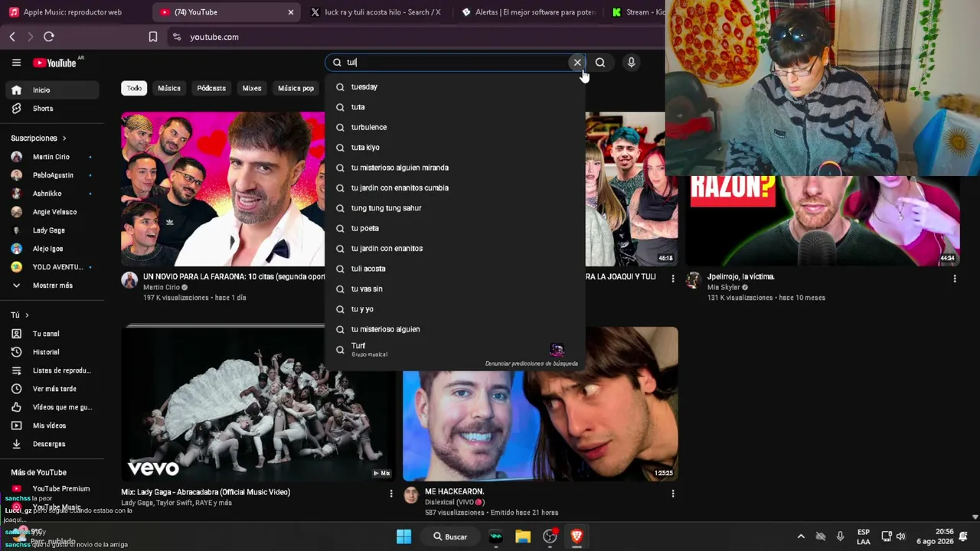Expand subscriptions with Mostrar más
Screen dimensions: 980x551
click(52, 285)
